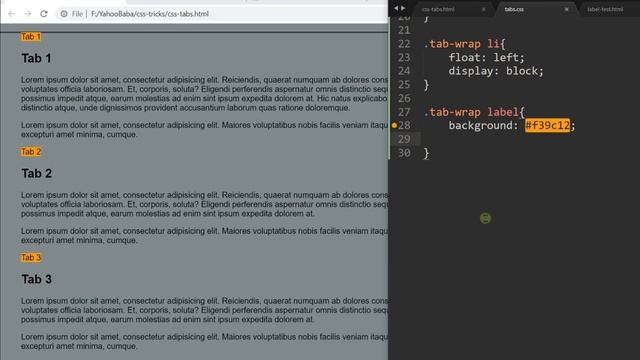Click line number 24 in gutter
640x360 pixels.
[x=404, y=71]
